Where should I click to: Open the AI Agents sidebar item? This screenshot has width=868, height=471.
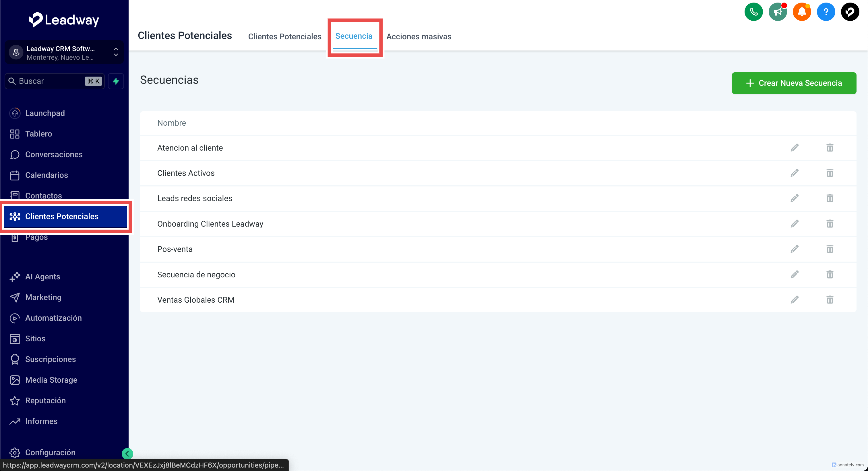42,277
